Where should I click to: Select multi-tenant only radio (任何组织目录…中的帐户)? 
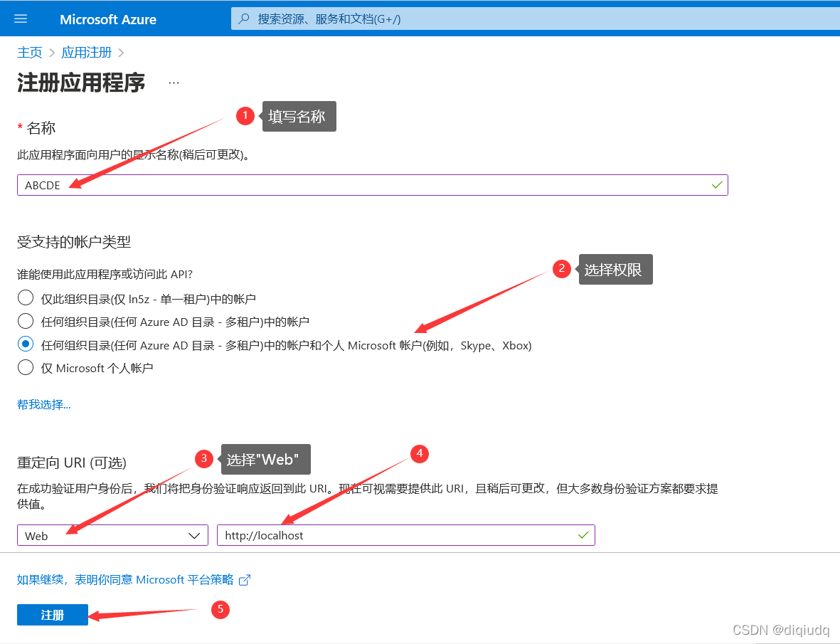(x=26, y=321)
